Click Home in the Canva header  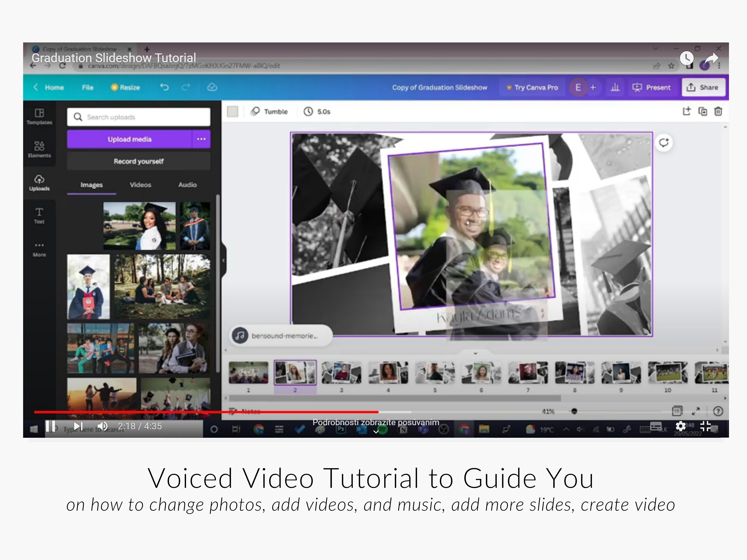pyautogui.click(x=49, y=87)
